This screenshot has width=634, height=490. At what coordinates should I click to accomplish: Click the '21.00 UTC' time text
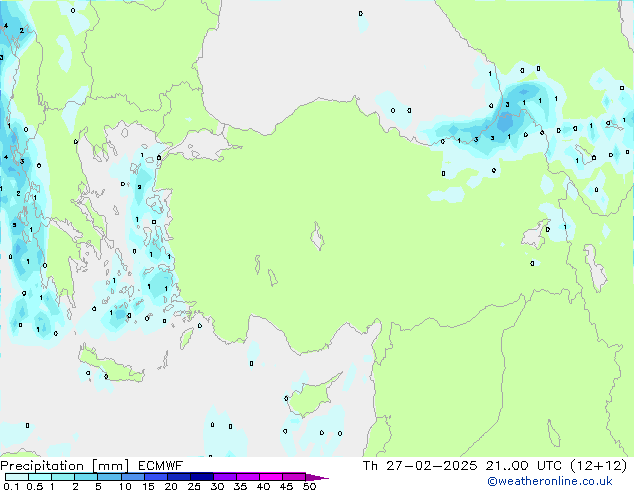click(x=524, y=466)
